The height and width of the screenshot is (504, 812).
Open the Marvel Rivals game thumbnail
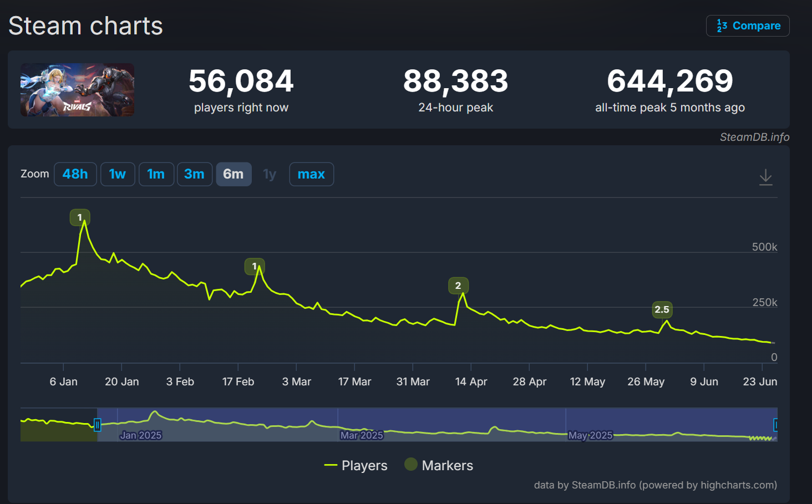pyautogui.click(x=77, y=90)
